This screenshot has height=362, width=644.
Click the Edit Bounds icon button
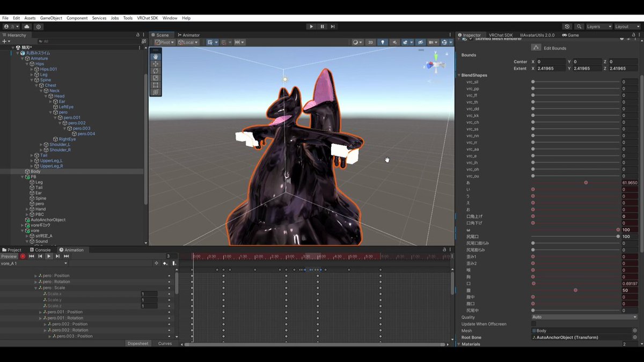(536, 48)
